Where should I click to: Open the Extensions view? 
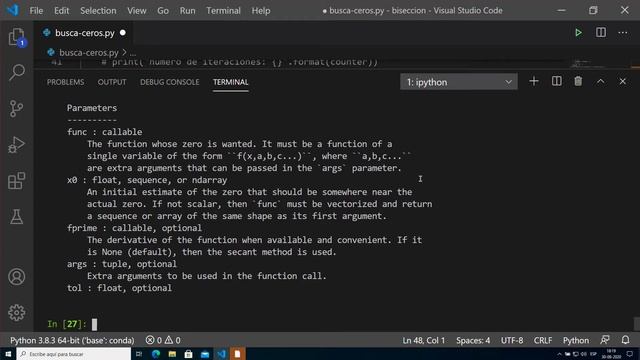(x=17, y=180)
